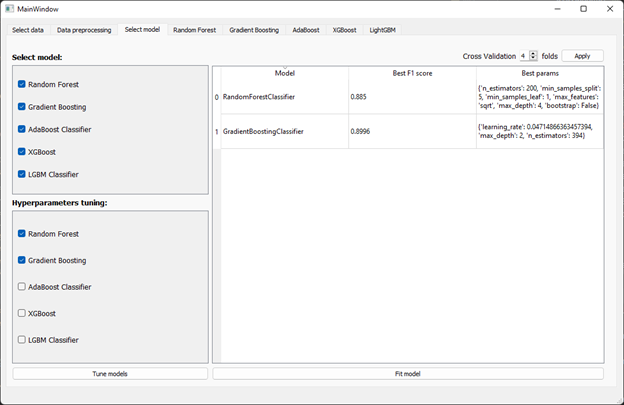
Task: Decrease cross validation folds with down arrow
Action: (533, 58)
